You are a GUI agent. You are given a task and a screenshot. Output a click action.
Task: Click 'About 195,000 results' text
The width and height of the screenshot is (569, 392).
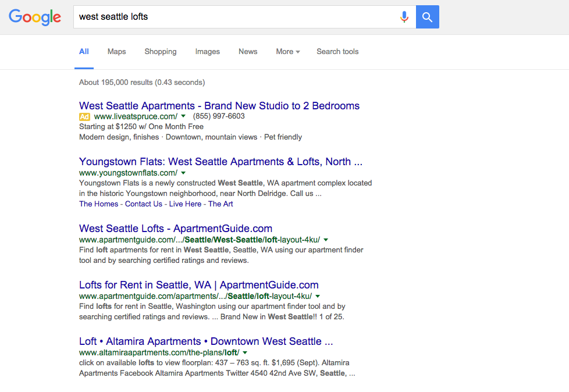click(x=142, y=83)
